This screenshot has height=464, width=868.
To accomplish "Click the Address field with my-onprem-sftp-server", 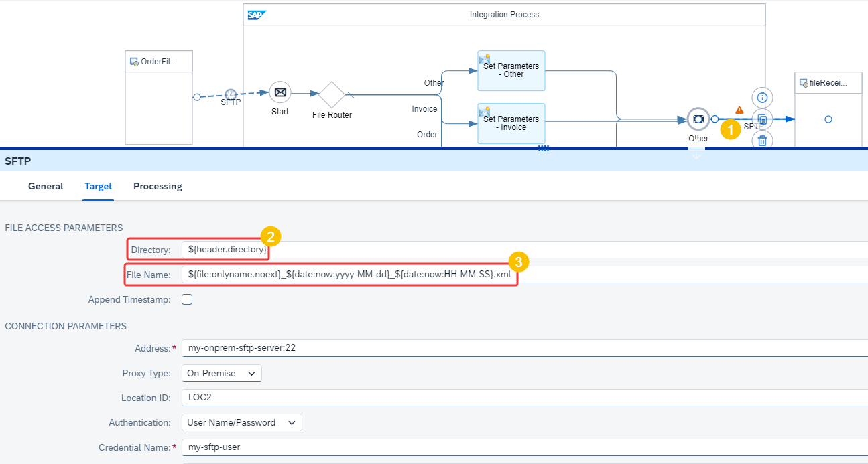I will 525,348.
